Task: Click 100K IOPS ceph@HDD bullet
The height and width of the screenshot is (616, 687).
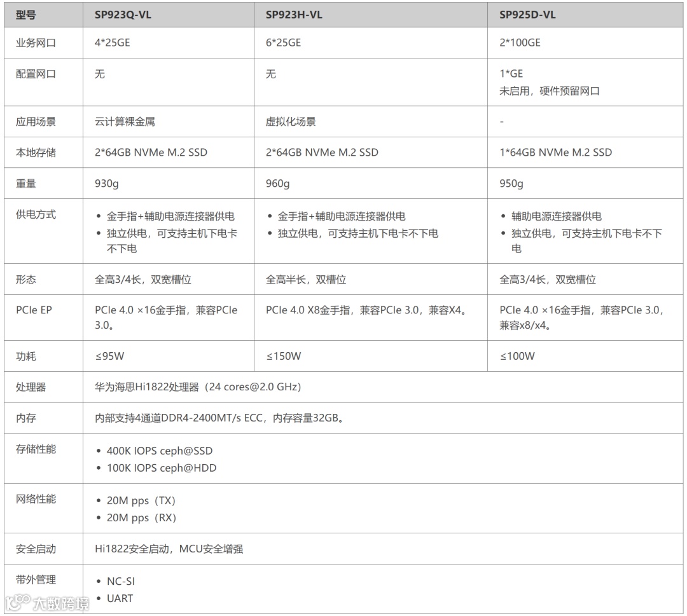Action: [162, 468]
